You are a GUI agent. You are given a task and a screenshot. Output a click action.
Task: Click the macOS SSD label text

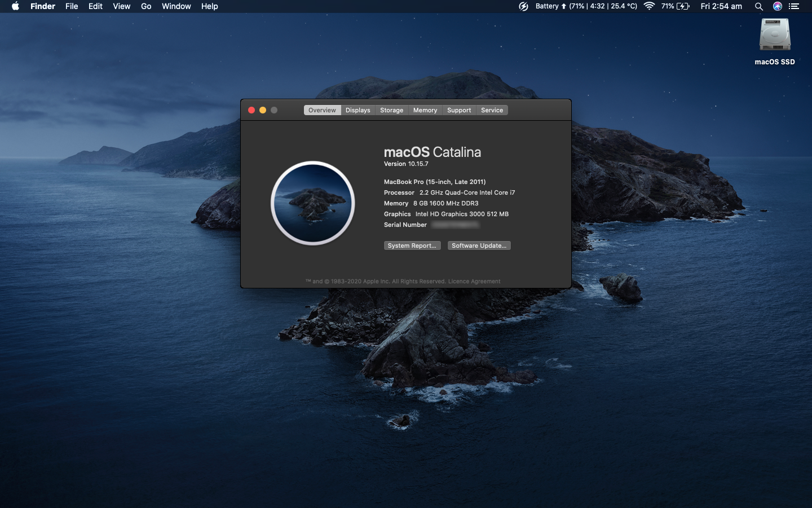pos(775,62)
